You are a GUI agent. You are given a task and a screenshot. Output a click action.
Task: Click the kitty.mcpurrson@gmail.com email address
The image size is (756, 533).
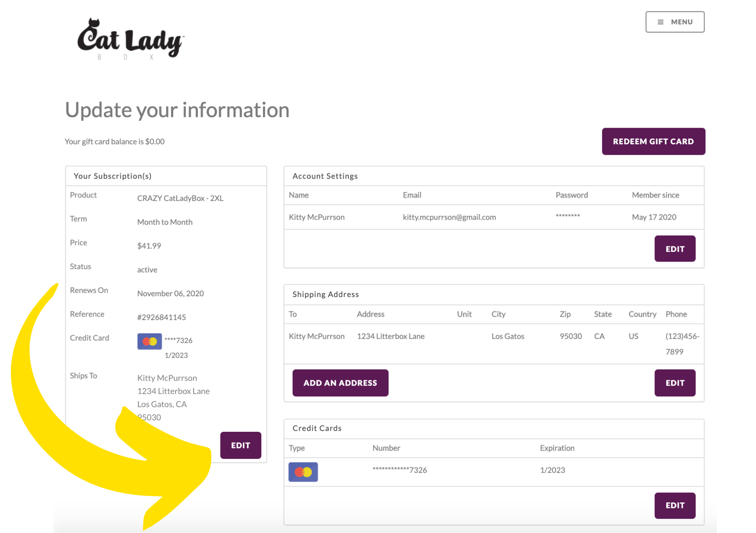(x=449, y=217)
